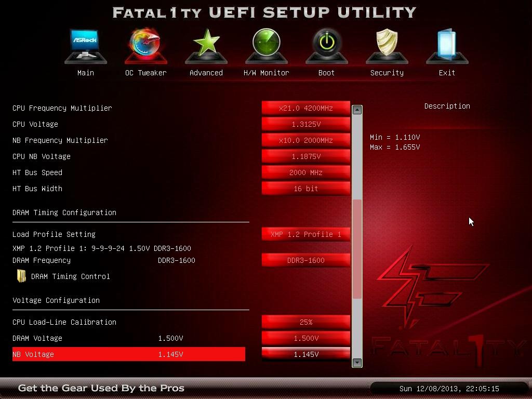
Task: Click the settings list scrollbar thumb
Action: click(x=357, y=249)
